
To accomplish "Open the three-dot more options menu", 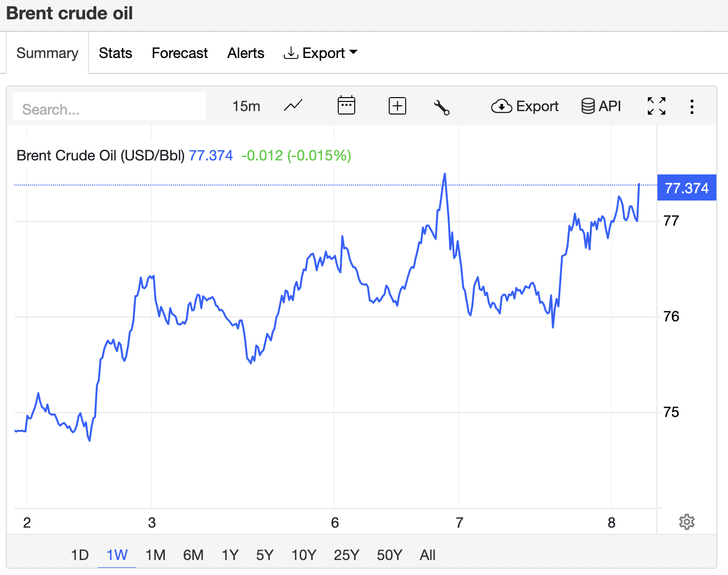I will [692, 106].
